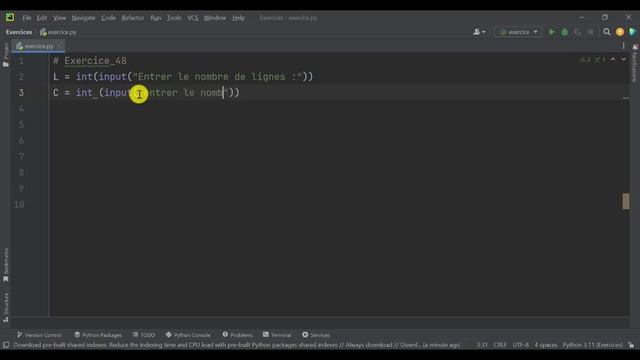
Task: Open the TODO tool window
Action: pyautogui.click(x=144, y=335)
